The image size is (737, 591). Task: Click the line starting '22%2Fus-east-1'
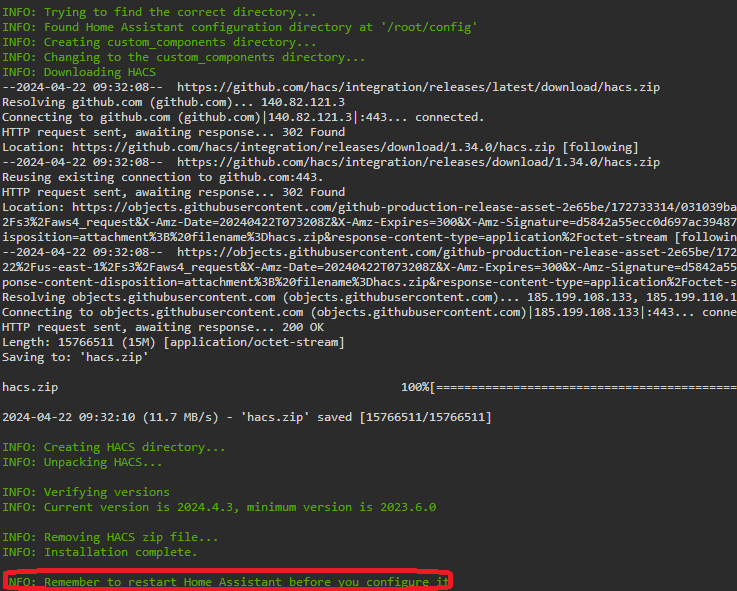click(369, 268)
